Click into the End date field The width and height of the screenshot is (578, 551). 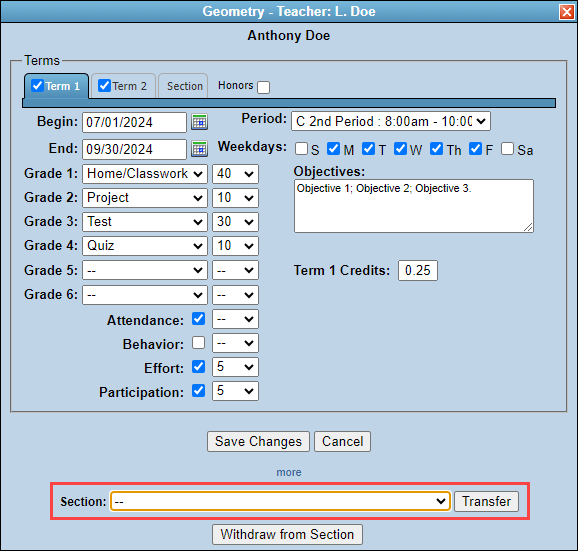click(x=135, y=149)
